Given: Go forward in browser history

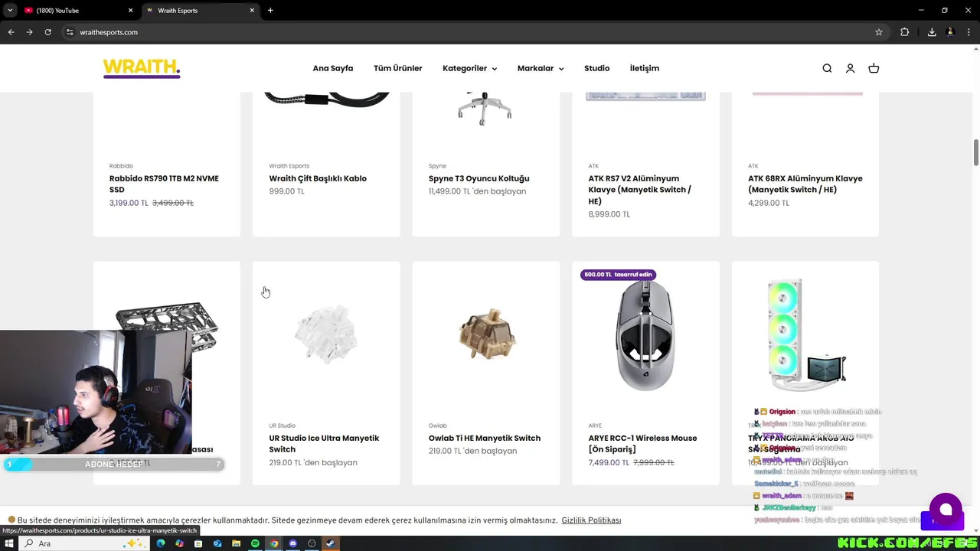Looking at the screenshot, I should (x=29, y=32).
